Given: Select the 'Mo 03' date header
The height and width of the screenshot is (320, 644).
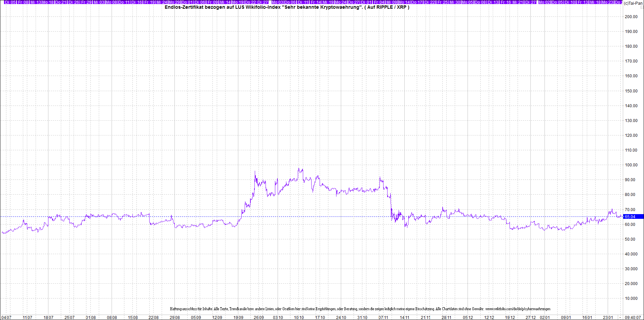Looking at the screenshot, I should [277, 2].
